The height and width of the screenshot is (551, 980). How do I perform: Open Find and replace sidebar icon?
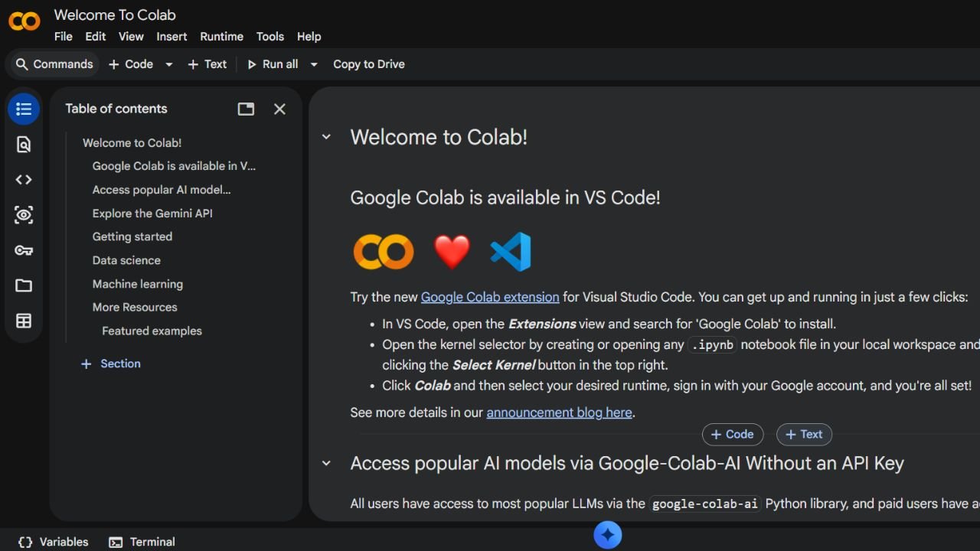[24, 145]
